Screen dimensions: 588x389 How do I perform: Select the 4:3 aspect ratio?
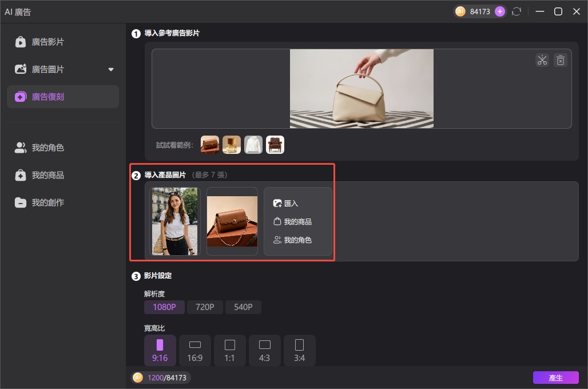coord(264,350)
